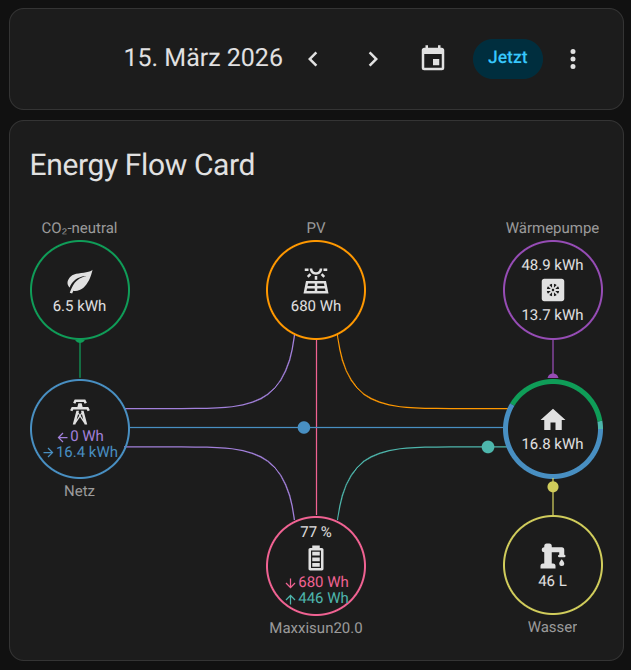Click the Wasser water tap icon
The width and height of the screenshot is (631, 670).
[553, 556]
